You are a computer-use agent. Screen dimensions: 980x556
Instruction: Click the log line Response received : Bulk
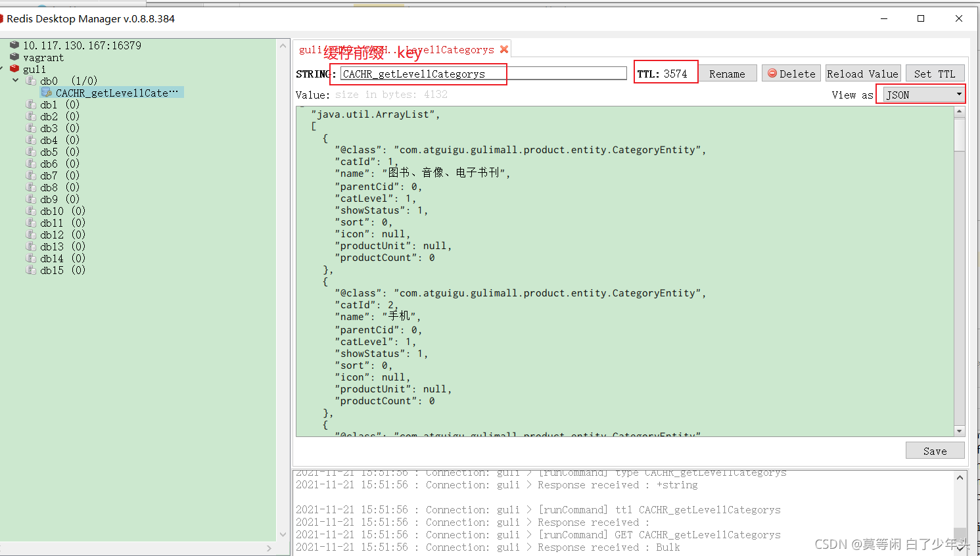[488, 547]
